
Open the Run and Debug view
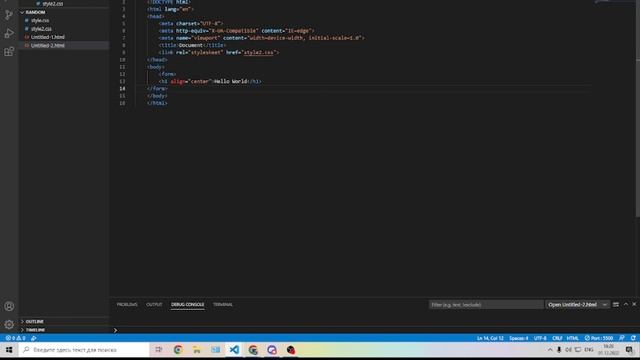(9, 33)
